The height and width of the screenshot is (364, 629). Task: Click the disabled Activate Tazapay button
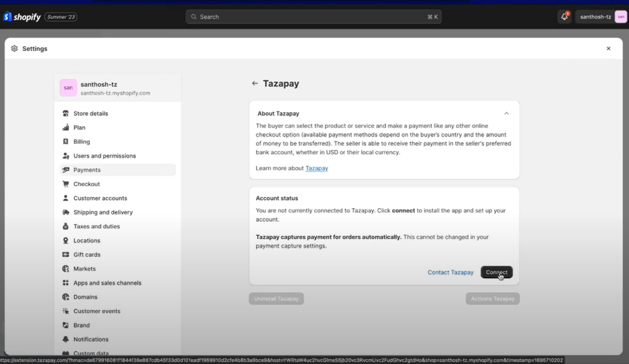[493, 299]
